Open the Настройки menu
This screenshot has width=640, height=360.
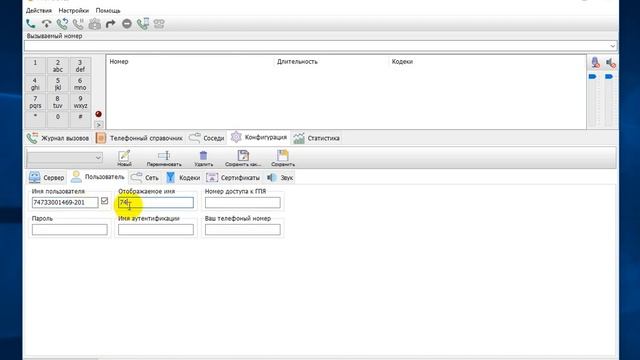73,11
